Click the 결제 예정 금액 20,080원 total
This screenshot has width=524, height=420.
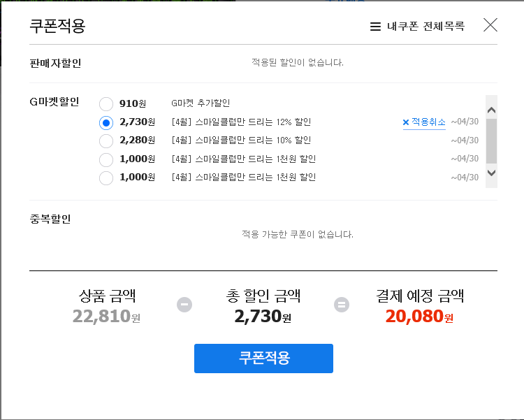tap(419, 317)
